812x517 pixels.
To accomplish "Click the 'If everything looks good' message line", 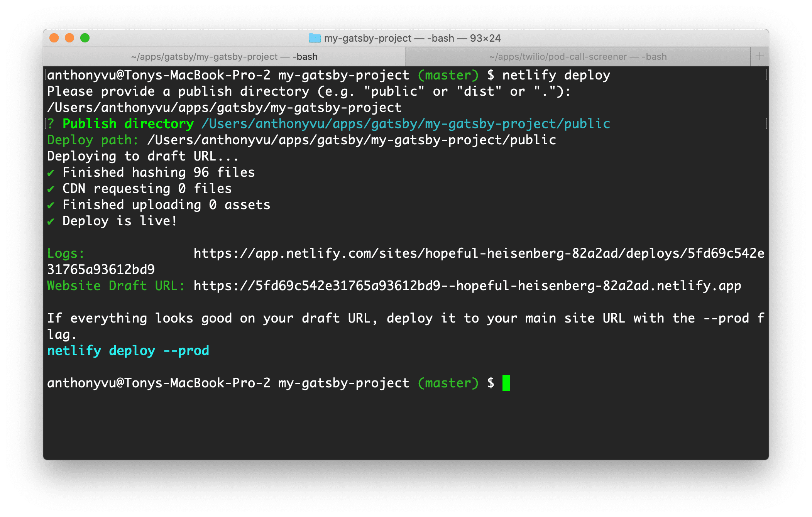I will pos(406,318).
